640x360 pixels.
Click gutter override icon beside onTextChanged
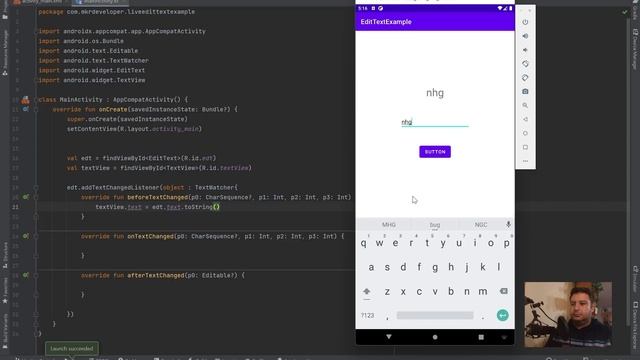coord(25,236)
